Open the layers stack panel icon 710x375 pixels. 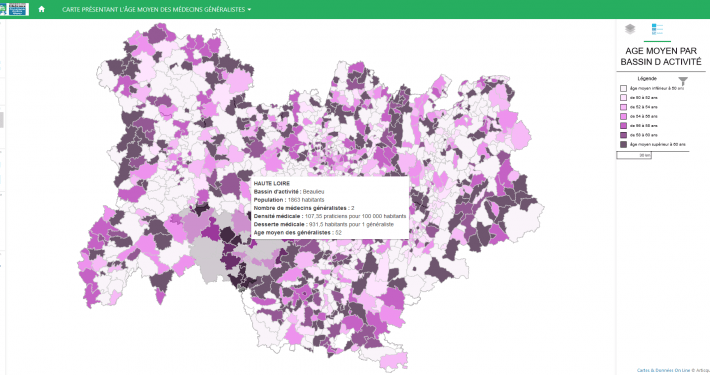[x=630, y=29]
